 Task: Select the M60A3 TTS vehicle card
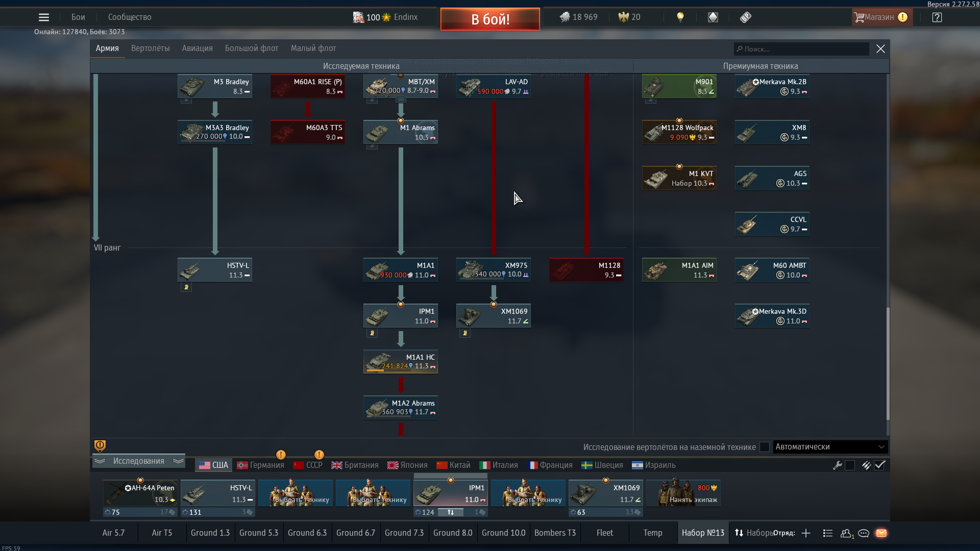(x=308, y=132)
